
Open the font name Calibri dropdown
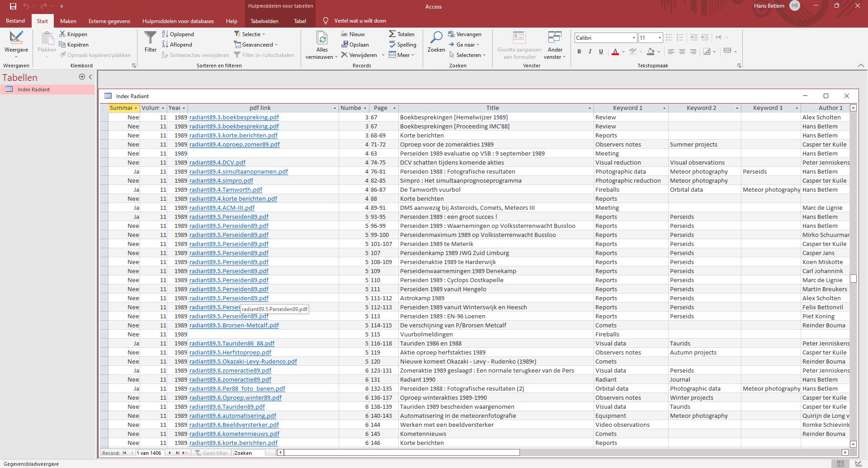tap(634, 38)
